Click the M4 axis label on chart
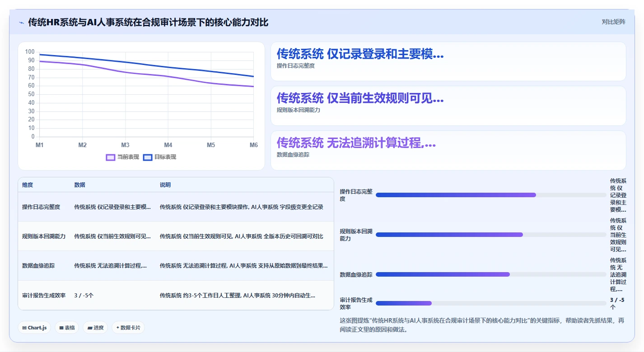644x352 pixels. [x=168, y=145]
